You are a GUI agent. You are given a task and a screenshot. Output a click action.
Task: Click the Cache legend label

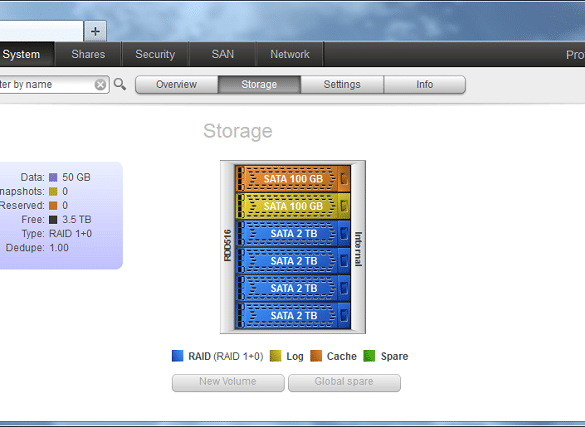tap(342, 357)
